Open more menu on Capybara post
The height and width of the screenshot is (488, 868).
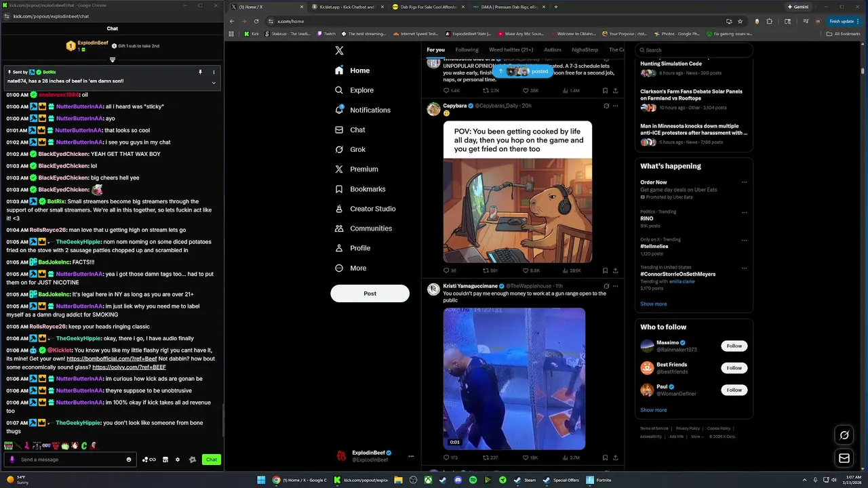pos(616,106)
